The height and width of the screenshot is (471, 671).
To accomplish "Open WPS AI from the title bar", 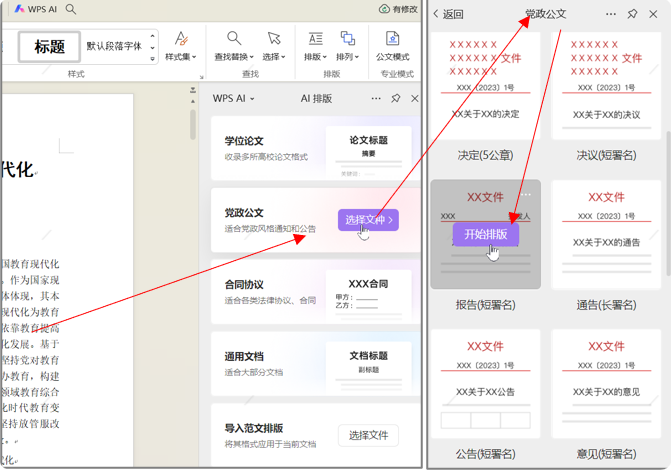I will [x=36, y=9].
